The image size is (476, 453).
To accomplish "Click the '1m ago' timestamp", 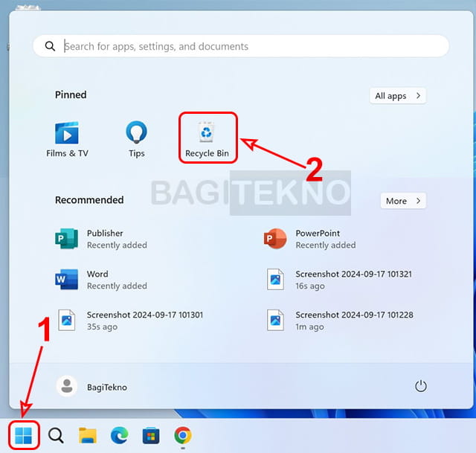I will (x=309, y=327).
